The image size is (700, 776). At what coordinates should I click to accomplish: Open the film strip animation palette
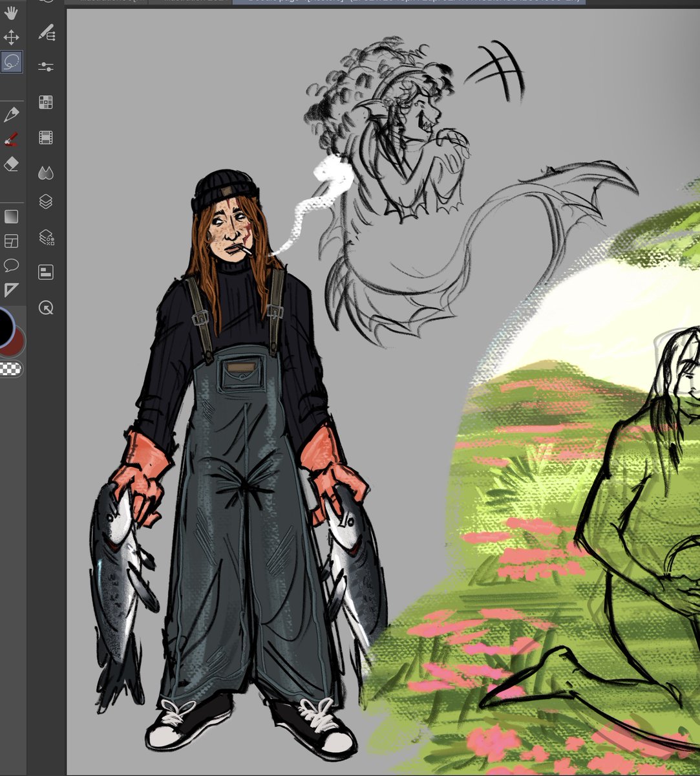pos(46,137)
